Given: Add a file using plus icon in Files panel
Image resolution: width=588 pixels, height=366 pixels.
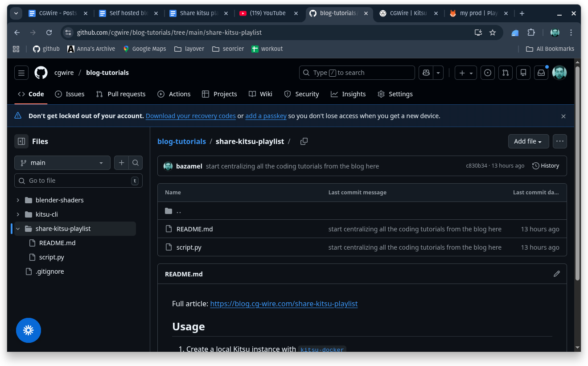Looking at the screenshot, I should pyautogui.click(x=121, y=163).
